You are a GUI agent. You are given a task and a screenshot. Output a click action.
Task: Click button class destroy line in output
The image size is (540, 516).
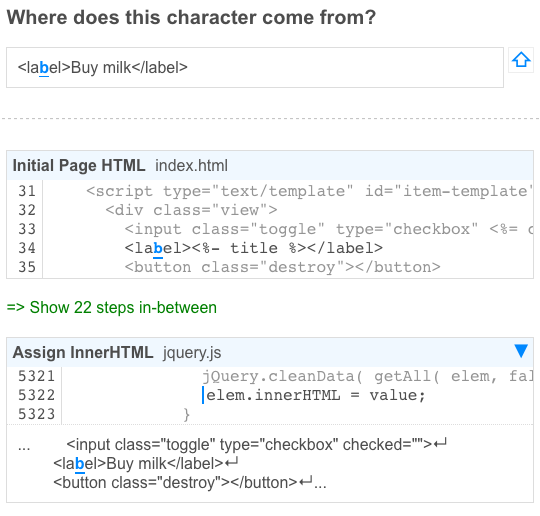point(183,482)
